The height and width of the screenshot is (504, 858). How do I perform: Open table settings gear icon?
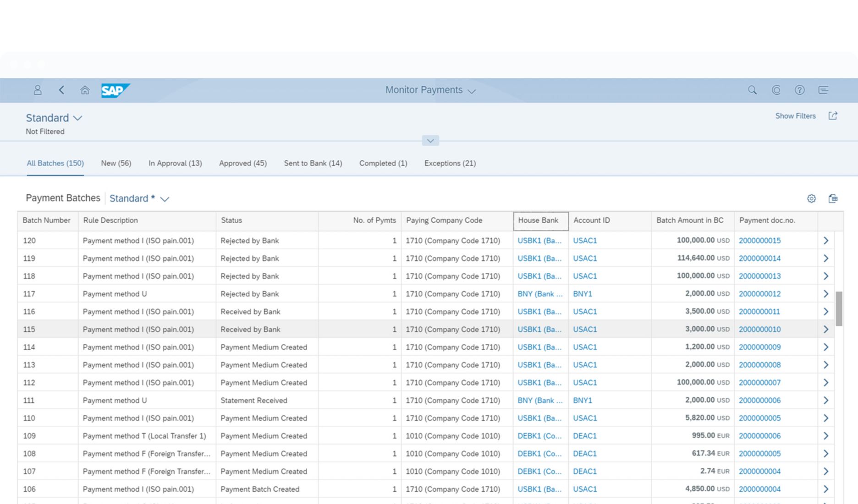811,198
